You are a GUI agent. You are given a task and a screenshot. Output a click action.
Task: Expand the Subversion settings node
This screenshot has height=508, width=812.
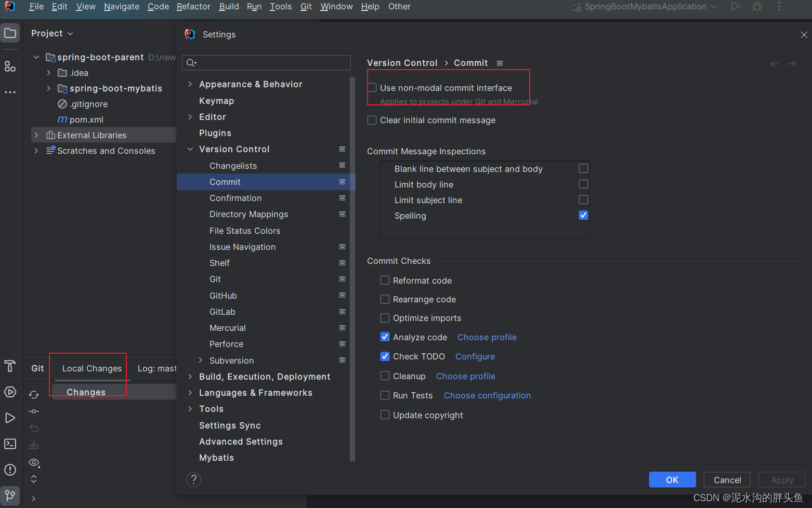pyautogui.click(x=201, y=360)
